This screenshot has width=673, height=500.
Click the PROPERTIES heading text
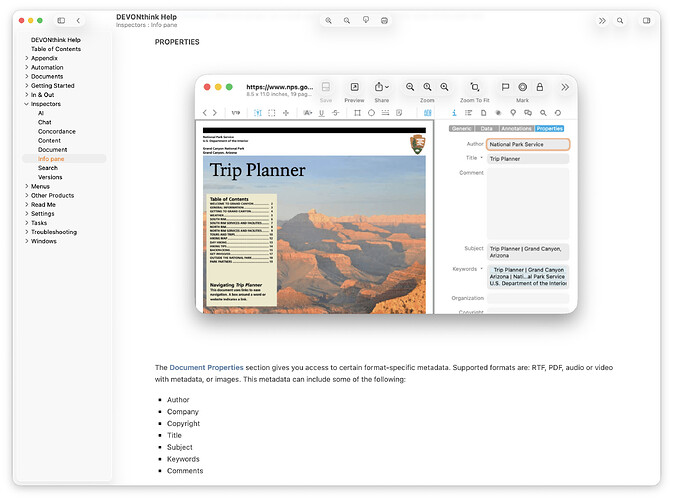[177, 42]
